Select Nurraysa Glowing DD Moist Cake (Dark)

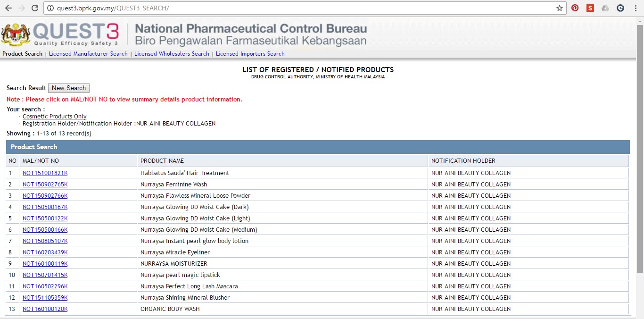pyautogui.click(x=194, y=207)
